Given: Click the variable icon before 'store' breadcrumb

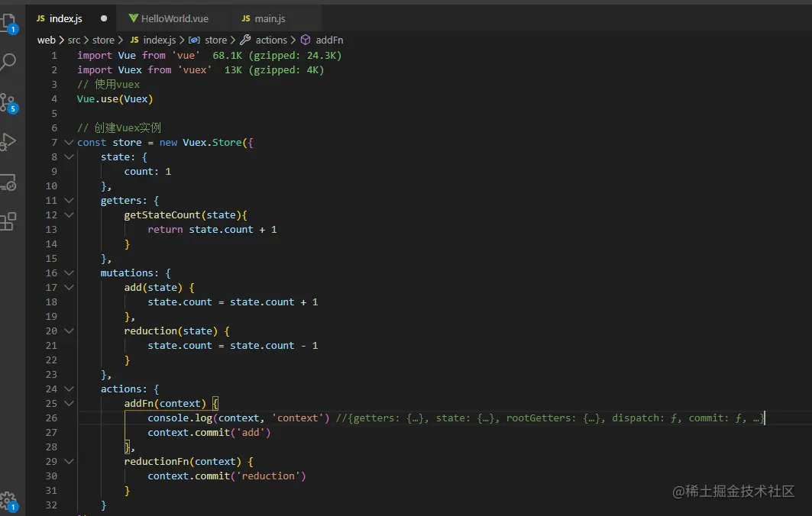Looking at the screenshot, I should pyautogui.click(x=194, y=40).
